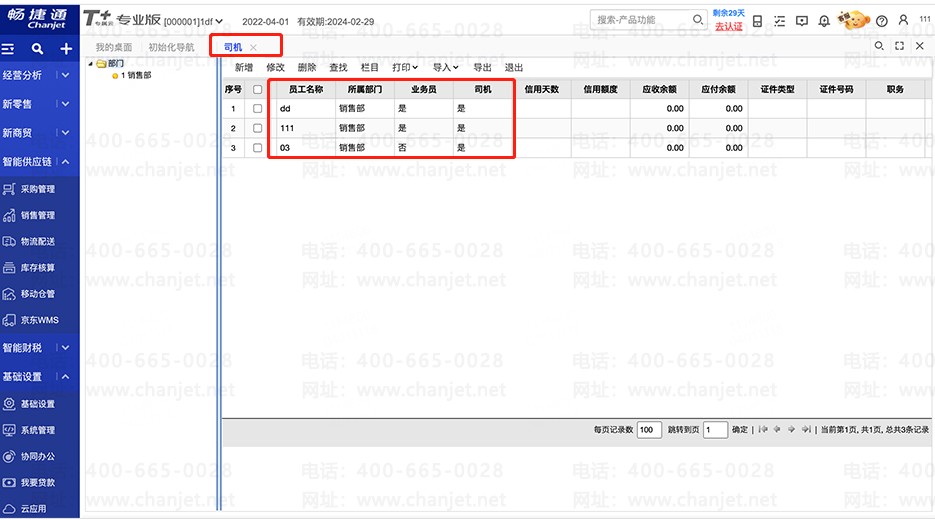Open the calculator icon in top bar
Screen dimensions: 935x520
pos(757,21)
